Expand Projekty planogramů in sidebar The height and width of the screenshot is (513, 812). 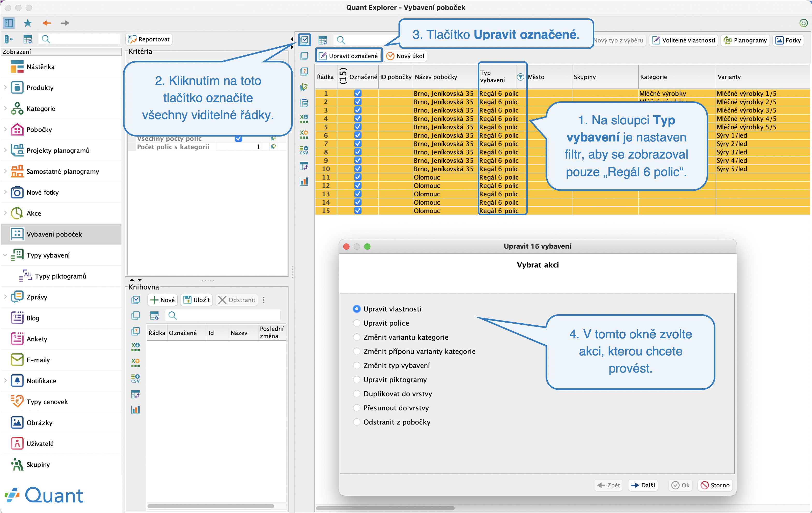click(x=5, y=150)
